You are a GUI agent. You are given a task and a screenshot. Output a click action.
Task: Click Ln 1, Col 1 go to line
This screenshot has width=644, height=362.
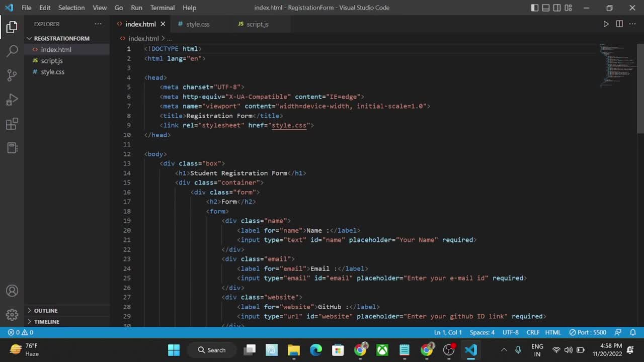click(448, 332)
